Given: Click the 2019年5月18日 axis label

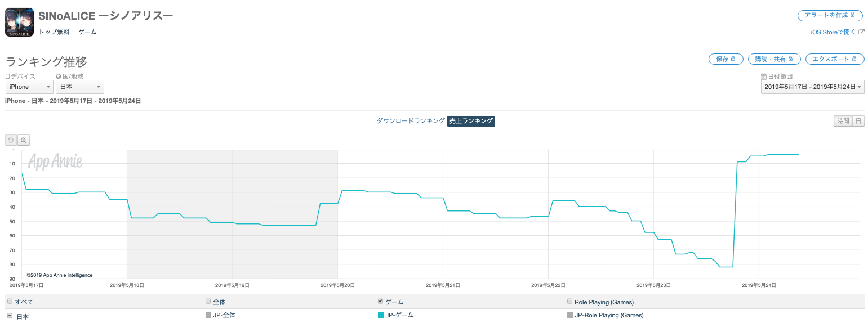Looking at the screenshot, I should pyautogui.click(x=127, y=285).
